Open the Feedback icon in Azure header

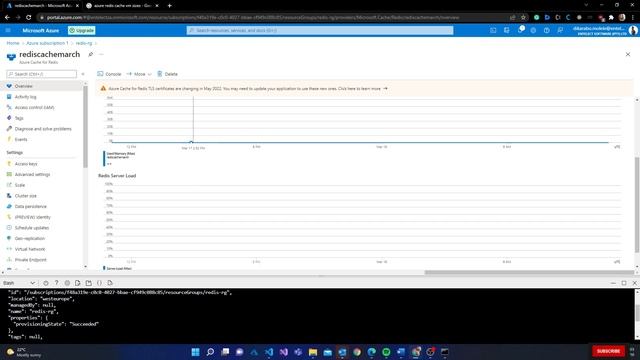(x=560, y=30)
